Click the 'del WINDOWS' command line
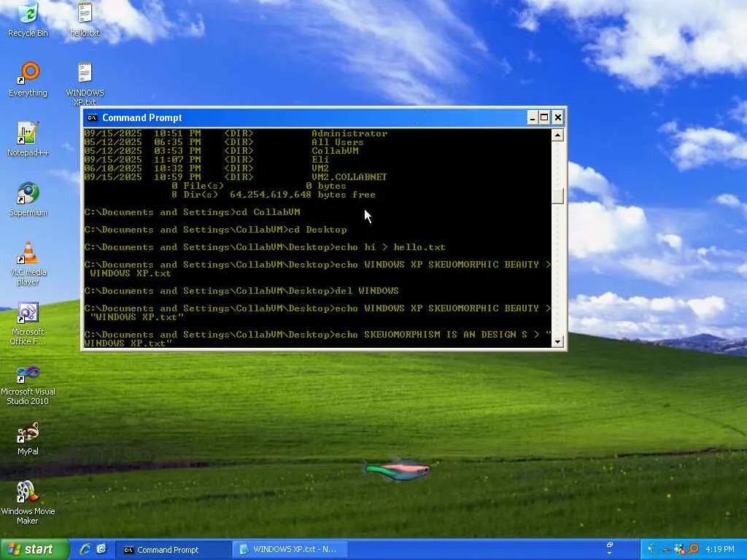This screenshot has height=560, width=747. click(241, 291)
